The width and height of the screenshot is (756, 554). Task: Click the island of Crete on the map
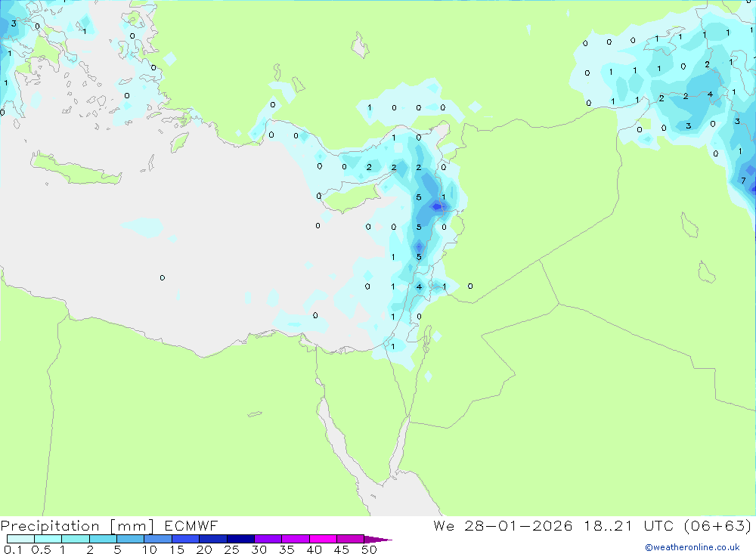(x=75, y=169)
